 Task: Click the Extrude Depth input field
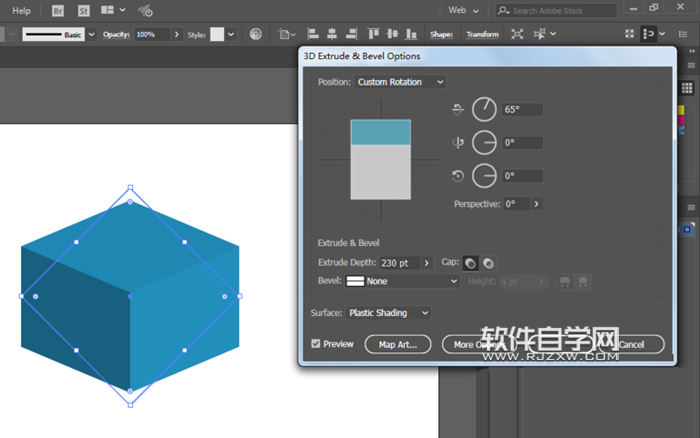pos(400,263)
